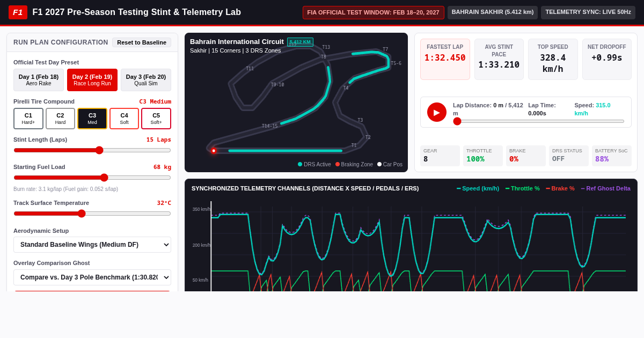The height and width of the screenshot is (338, 644).
Task: Click the T4 corner label on map
Action: [346, 88]
